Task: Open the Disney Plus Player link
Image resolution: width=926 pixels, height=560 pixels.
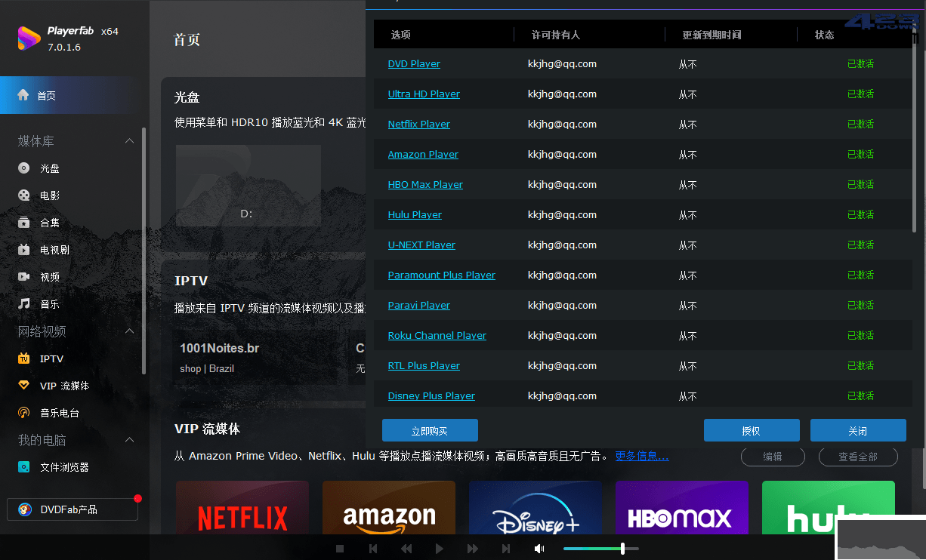Action: 431,396
